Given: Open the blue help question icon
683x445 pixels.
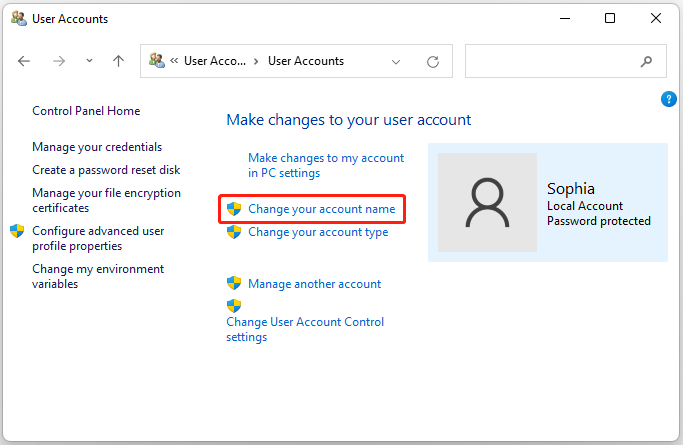Looking at the screenshot, I should (670, 98).
